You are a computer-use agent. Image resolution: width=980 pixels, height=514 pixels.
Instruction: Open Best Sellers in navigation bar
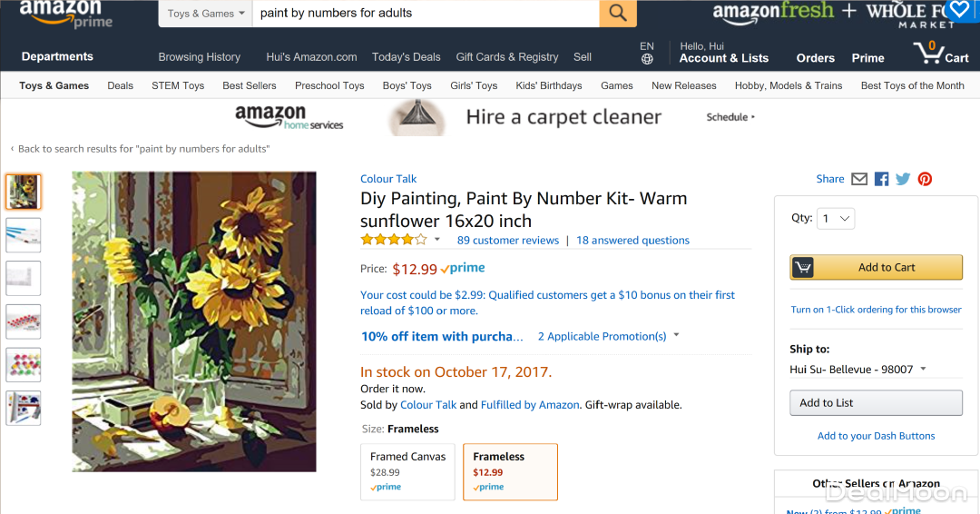[250, 85]
